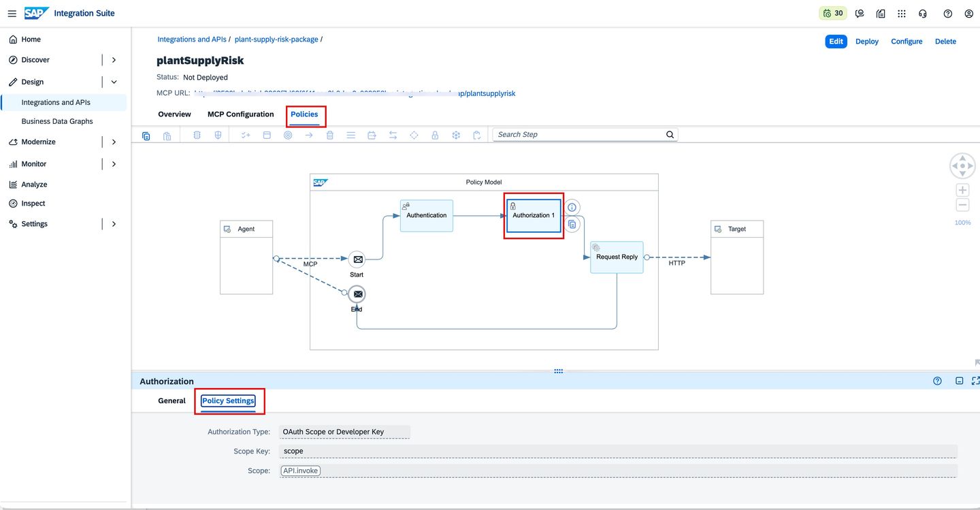980x510 pixels.
Task: Select the Request Reply step
Action: pos(617,257)
